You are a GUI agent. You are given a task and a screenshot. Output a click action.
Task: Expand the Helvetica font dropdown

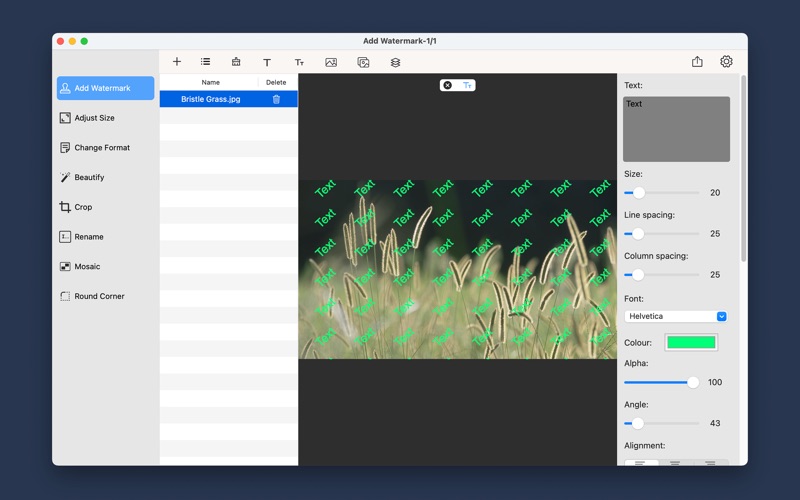721,316
